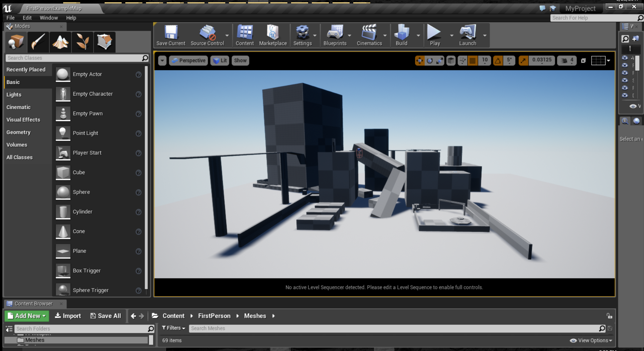The width and height of the screenshot is (644, 351).
Task: Click the Import button
Action: (x=68, y=316)
